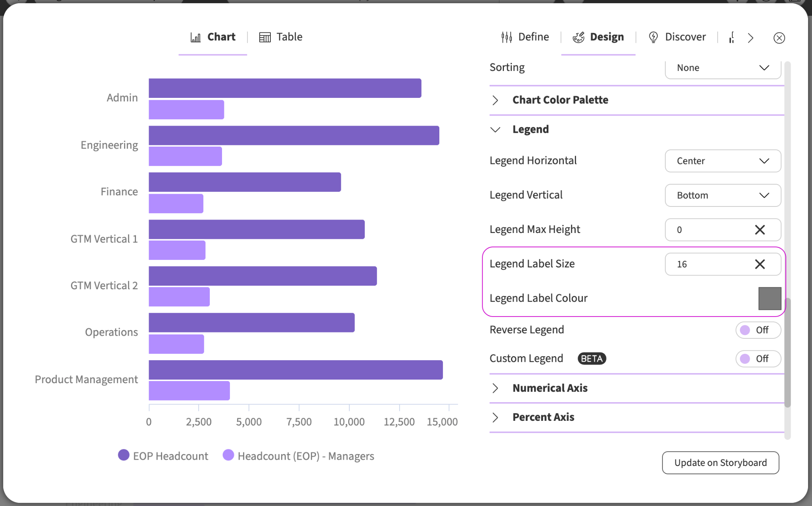Click the table grid icon
Viewport: 812px width, 506px height.
tap(265, 37)
